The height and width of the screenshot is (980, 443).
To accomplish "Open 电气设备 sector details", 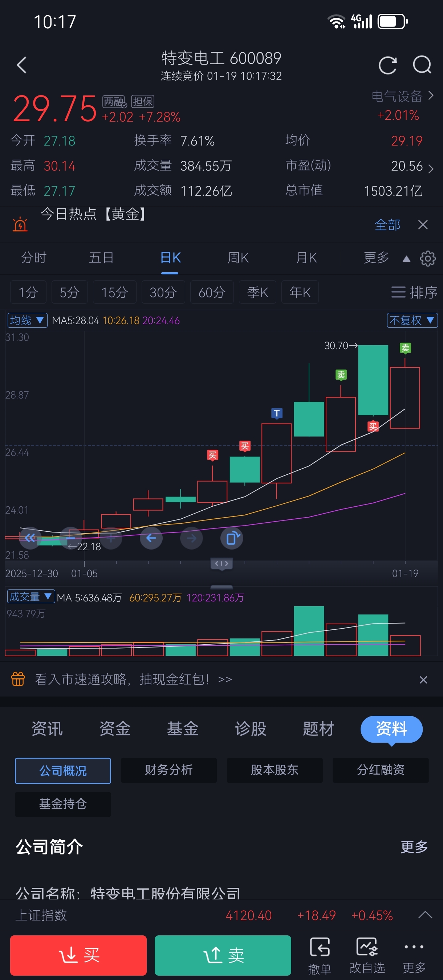I will [402, 96].
